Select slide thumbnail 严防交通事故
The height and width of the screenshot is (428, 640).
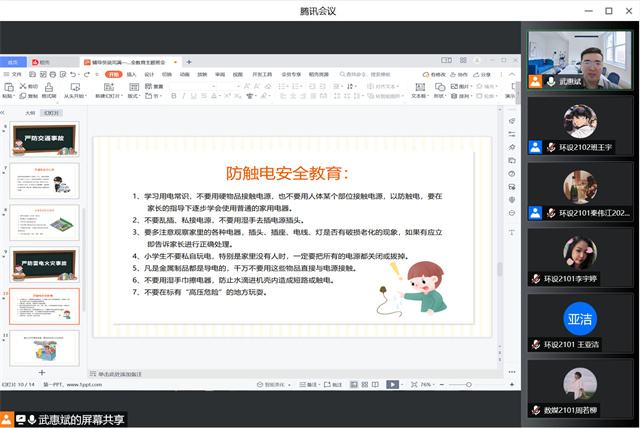[x=44, y=139]
